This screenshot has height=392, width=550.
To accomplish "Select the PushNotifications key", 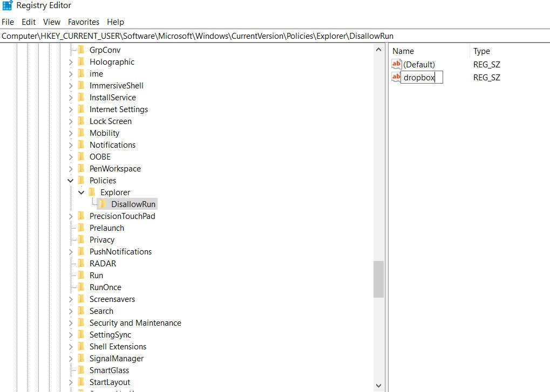I will pos(120,251).
